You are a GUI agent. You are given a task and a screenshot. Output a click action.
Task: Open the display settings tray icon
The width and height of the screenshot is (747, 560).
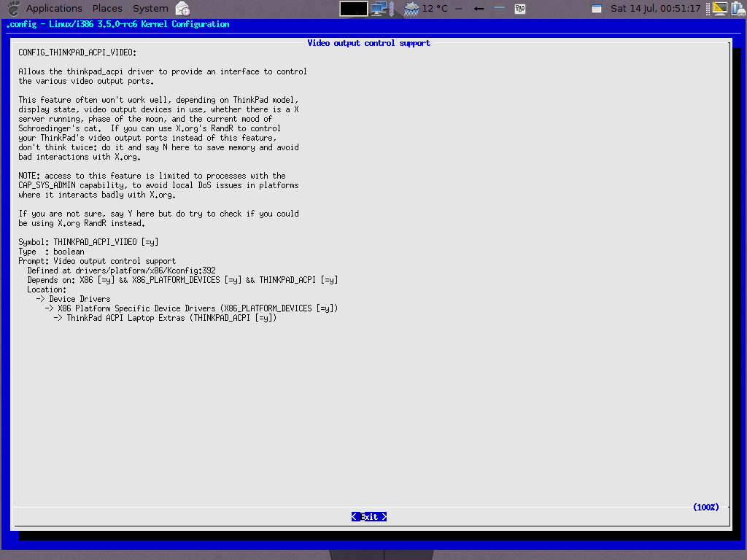click(719, 9)
